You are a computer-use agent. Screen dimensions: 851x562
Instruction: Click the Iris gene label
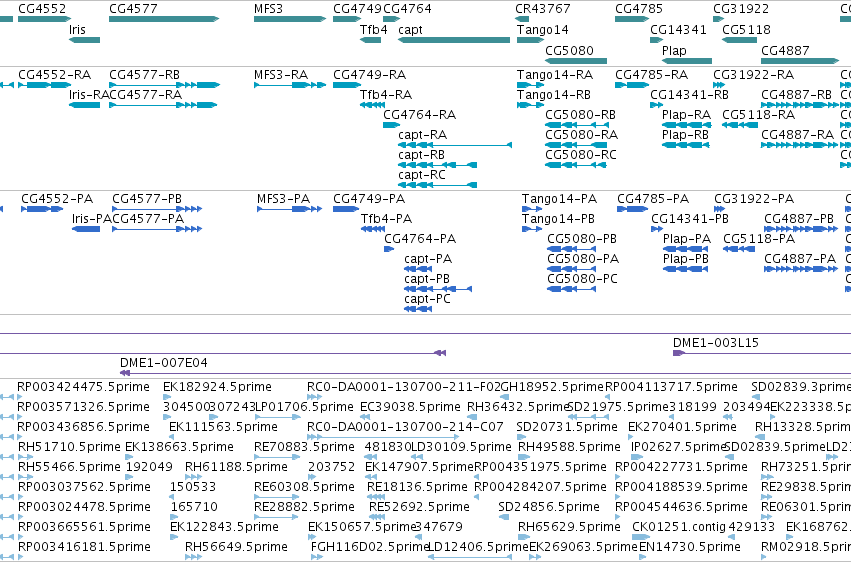click(x=77, y=30)
